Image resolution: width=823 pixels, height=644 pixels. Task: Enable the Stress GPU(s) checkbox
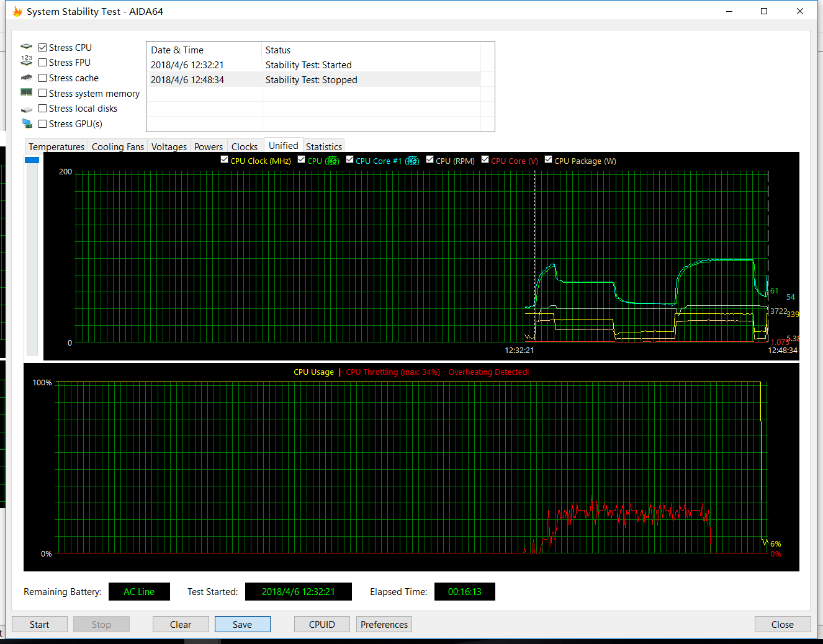(x=43, y=123)
